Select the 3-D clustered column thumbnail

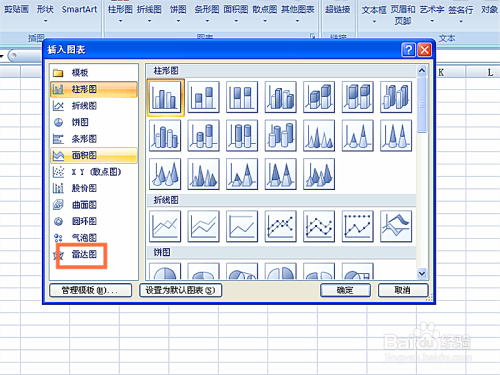tap(281, 97)
